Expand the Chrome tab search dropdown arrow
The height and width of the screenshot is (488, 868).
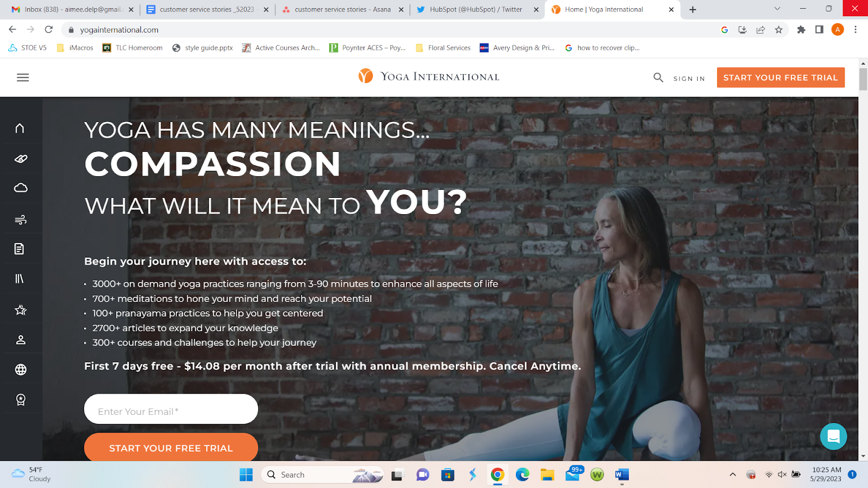pos(777,9)
